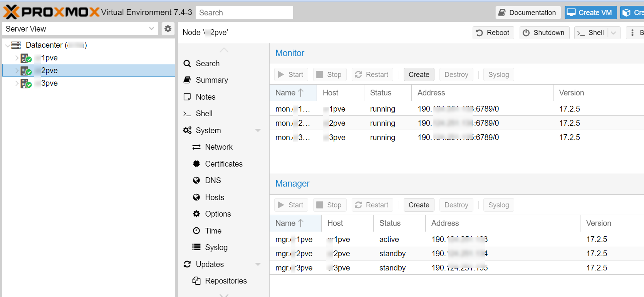Open the Summary menu item

tap(211, 80)
